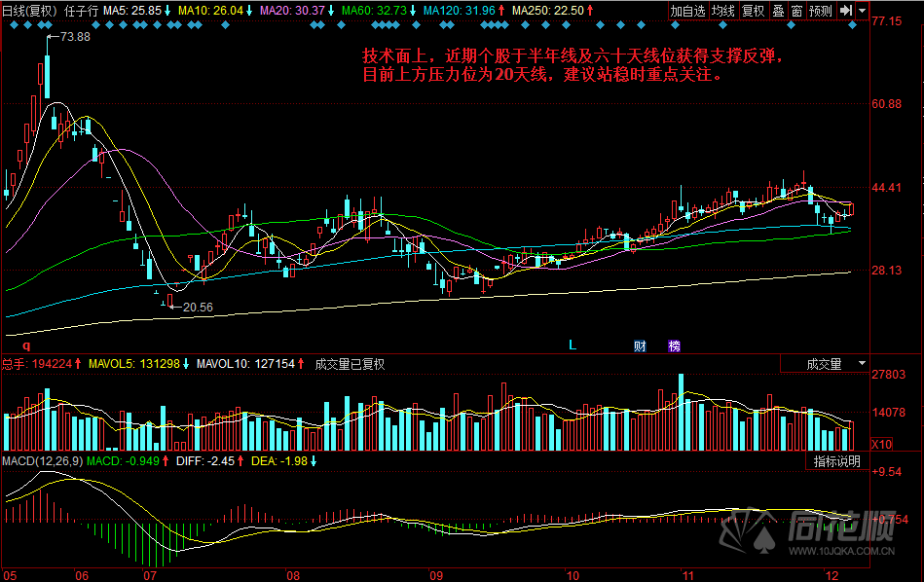Select the MACD(12,26,9) indicator label
This screenshot has width=924, height=582.
pyautogui.click(x=41, y=460)
